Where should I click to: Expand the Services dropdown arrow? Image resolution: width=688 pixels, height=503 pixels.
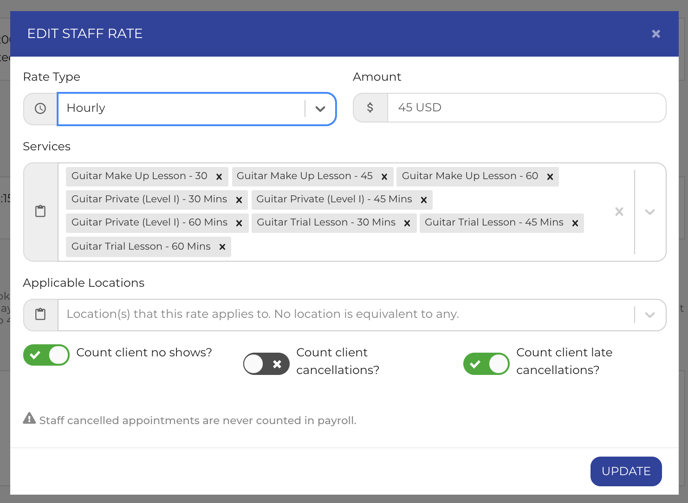[650, 212]
